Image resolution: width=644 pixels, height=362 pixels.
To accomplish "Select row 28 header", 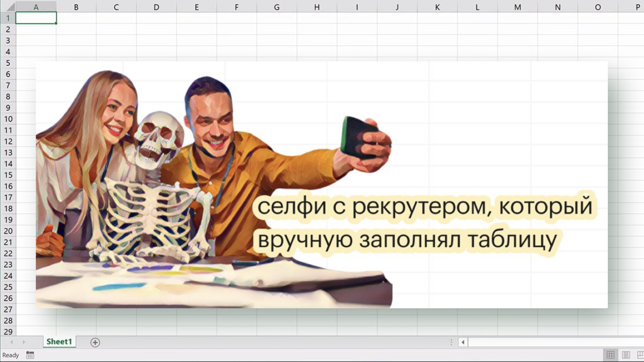I will 8,321.
